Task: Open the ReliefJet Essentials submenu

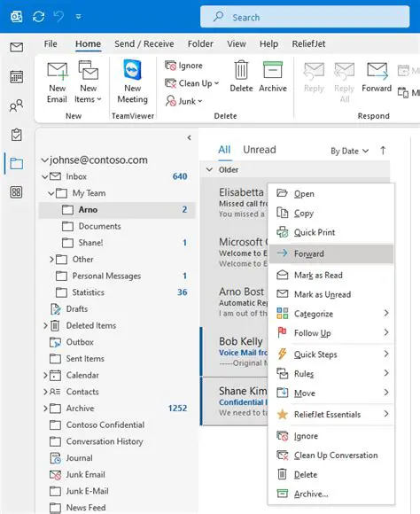Action: (331, 415)
